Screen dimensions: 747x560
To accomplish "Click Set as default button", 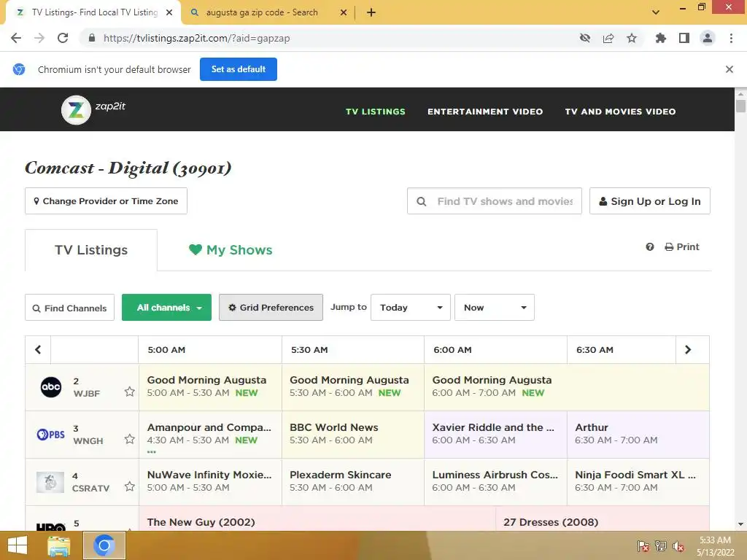I will (239, 69).
